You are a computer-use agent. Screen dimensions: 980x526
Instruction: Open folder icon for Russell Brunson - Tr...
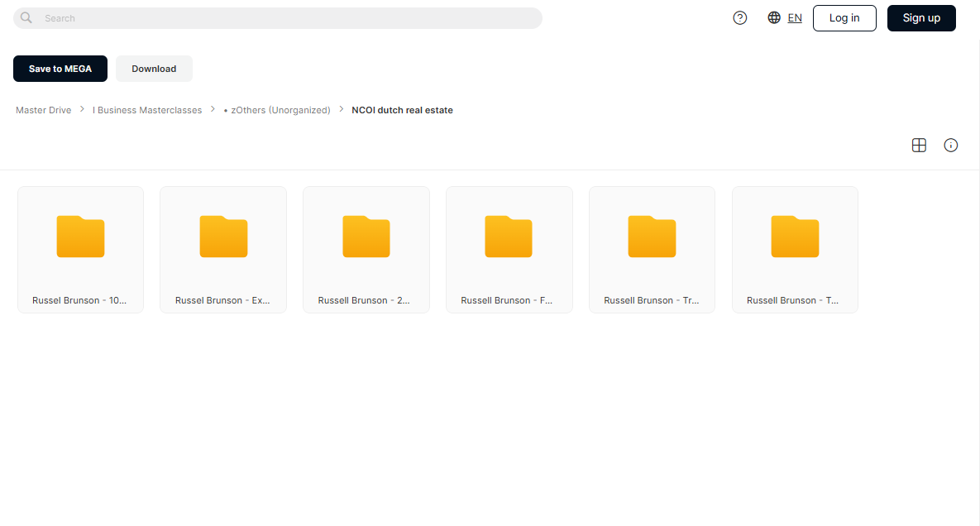[652, 237]
